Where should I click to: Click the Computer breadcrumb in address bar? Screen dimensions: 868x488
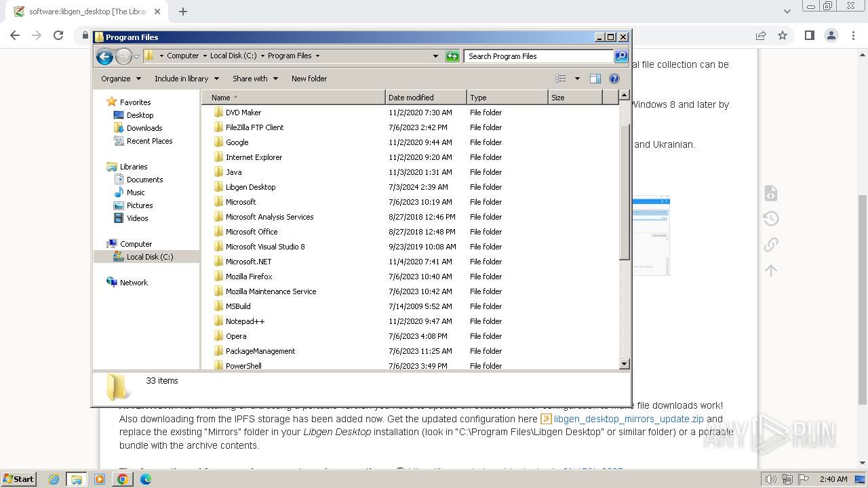point(183,56)
